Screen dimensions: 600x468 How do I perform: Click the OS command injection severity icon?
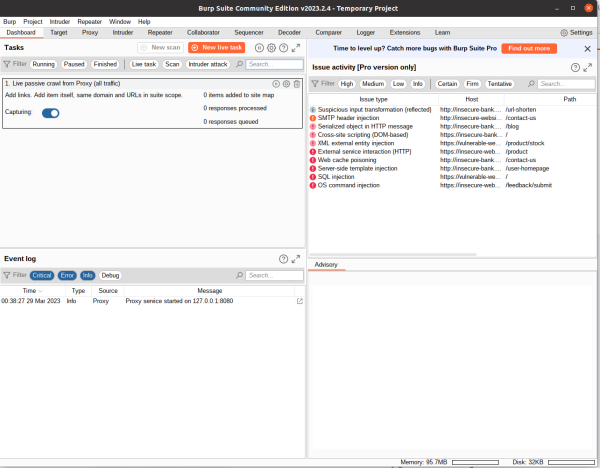point(313,185)
